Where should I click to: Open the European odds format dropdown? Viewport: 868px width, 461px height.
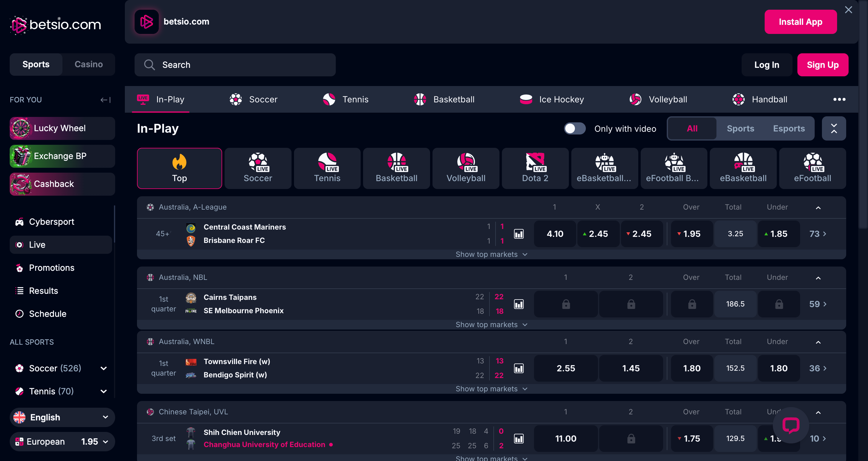pyautogui.click(x=62, y=442)
